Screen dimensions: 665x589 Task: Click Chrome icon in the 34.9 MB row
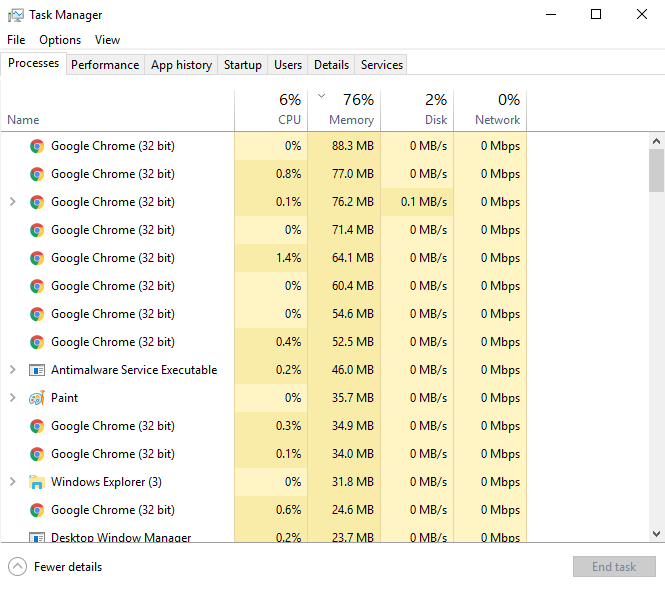[x=37, y=426]
